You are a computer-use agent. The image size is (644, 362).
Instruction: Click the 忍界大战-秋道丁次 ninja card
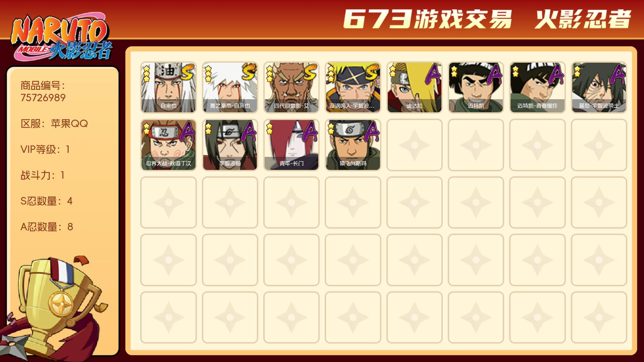tap(168, 145)
